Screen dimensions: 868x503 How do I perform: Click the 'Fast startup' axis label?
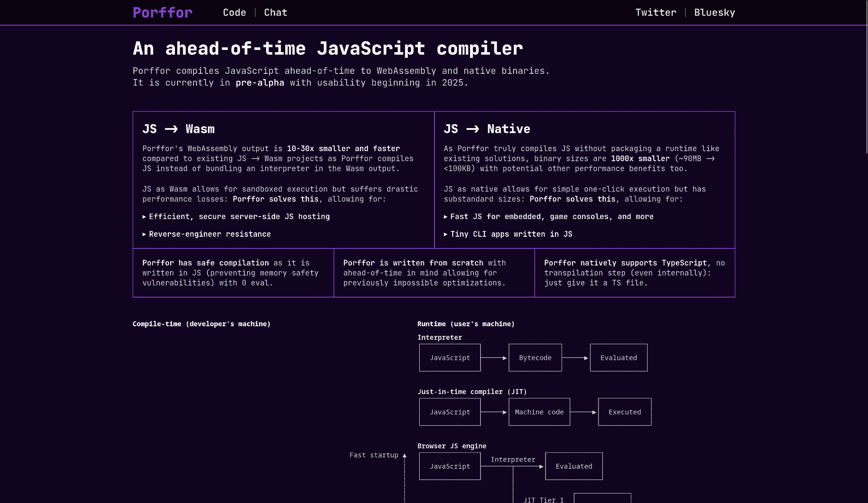click(374, 455)
